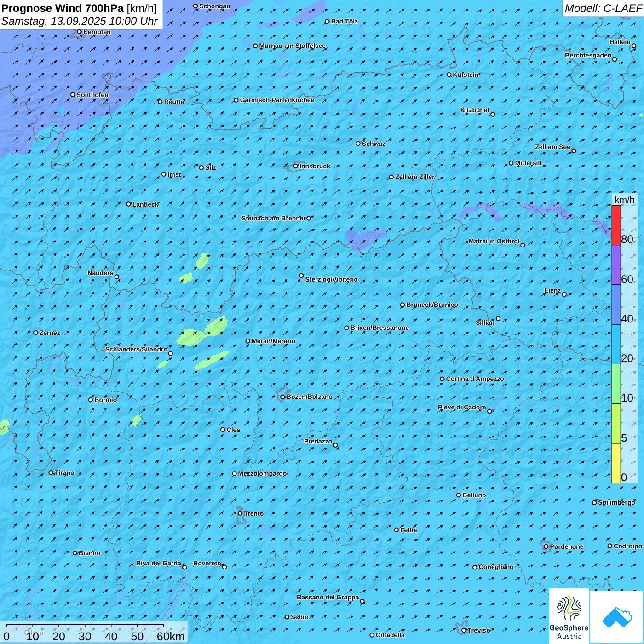The image size is (644, 644).
Task: Select the Bozen/Bolzano city label
Action: tap(309, 397)
